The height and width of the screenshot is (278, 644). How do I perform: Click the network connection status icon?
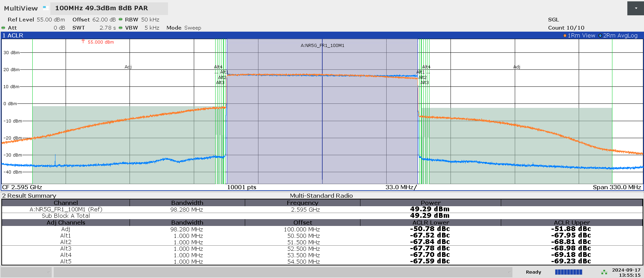click(x=604, y=272)
